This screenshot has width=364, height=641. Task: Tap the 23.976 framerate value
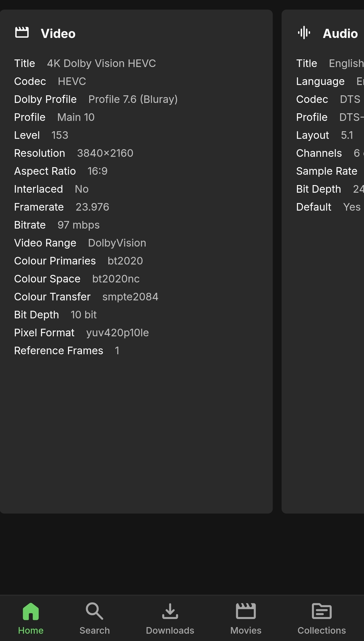[92, 207]
